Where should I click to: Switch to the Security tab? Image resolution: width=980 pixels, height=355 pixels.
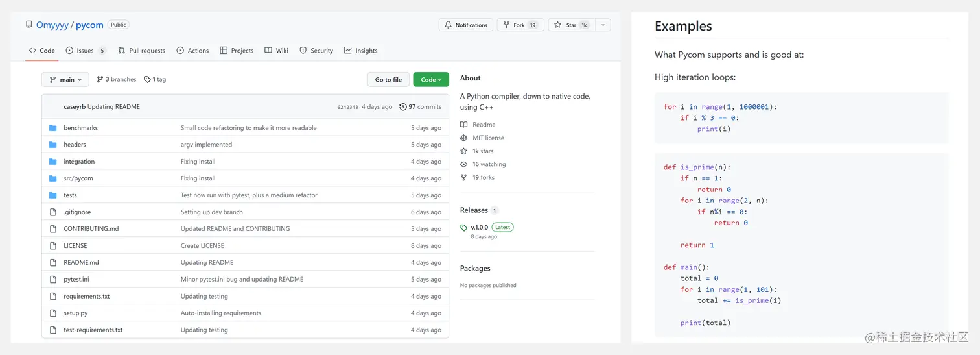tap(316, 51)
